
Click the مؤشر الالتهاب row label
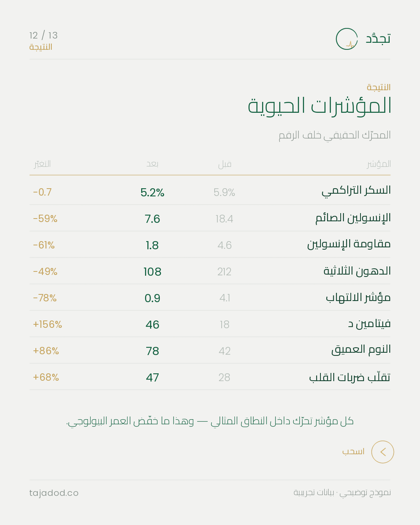358,297
